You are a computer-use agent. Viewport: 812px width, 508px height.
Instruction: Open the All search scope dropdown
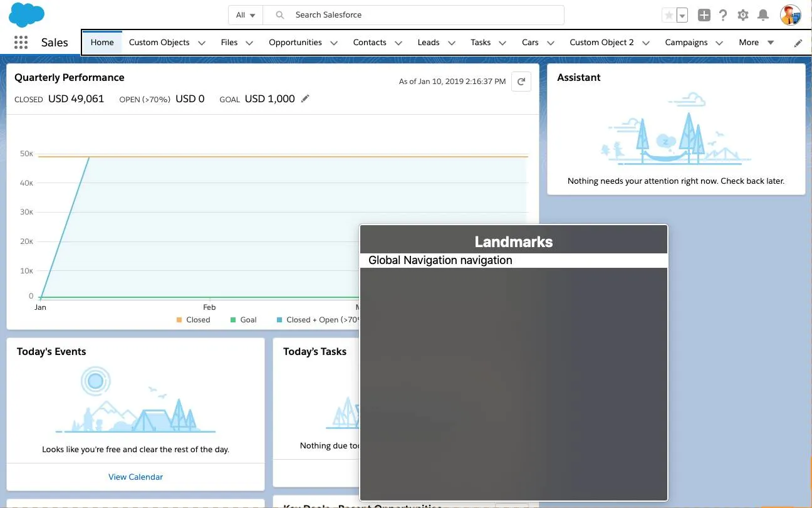coord(246,15)
